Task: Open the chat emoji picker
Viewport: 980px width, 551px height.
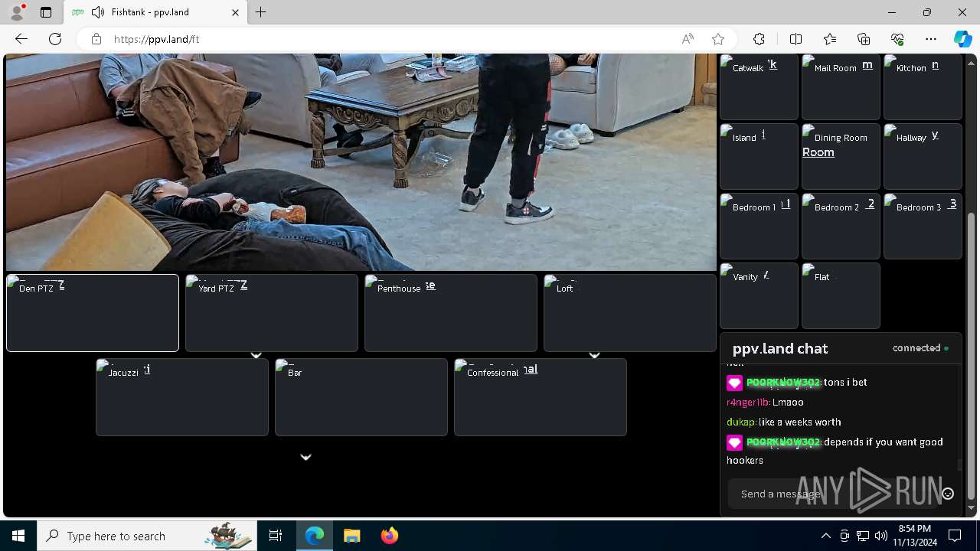Action: point(948,494)
